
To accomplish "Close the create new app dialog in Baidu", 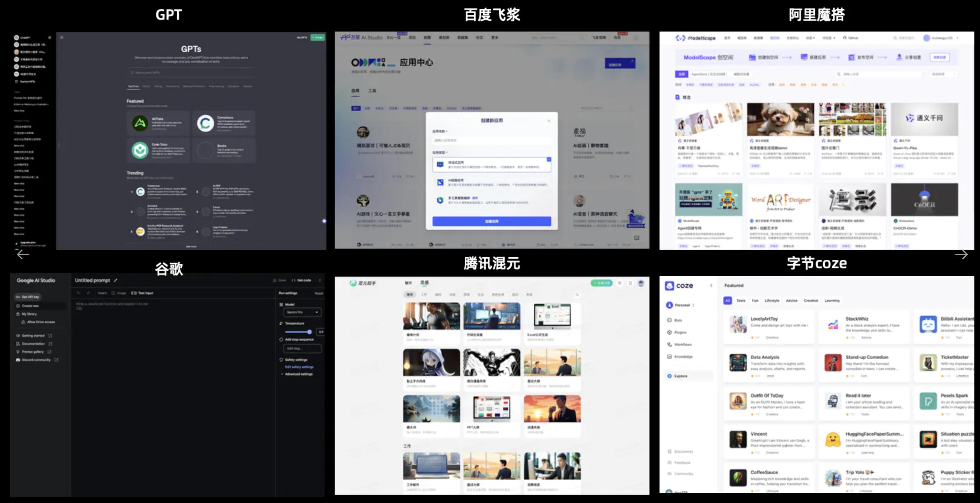I will tap(549, 121).
